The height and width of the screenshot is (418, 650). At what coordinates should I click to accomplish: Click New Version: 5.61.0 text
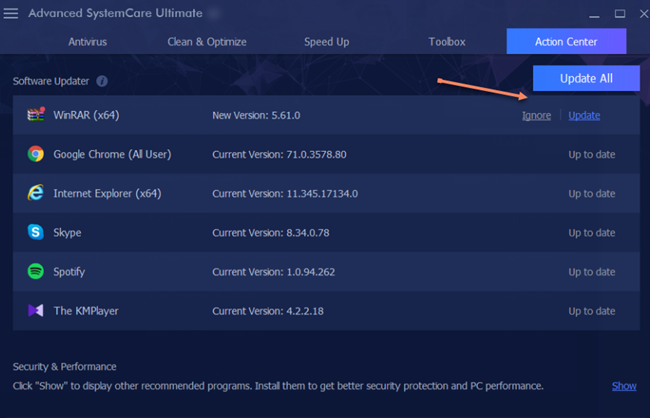coord(256,115)
